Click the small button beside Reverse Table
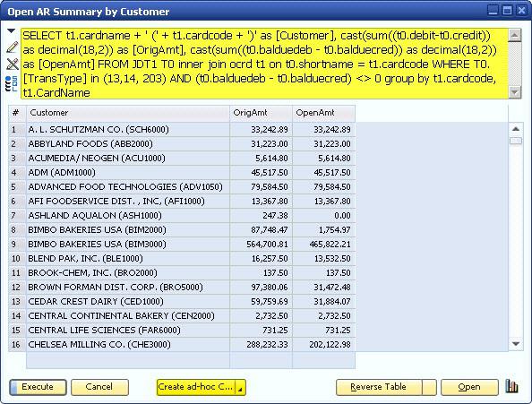The height and width of the screenshot is (404, 532). pos(429,387)
